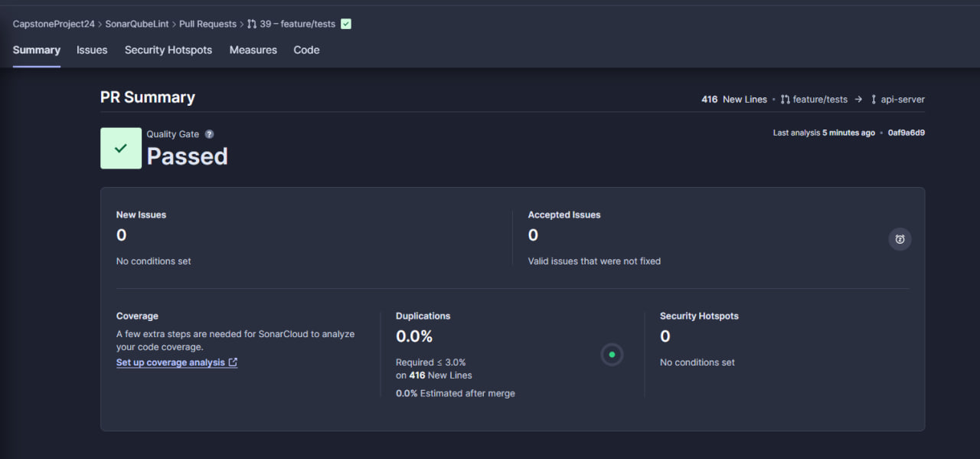980x459 pixels.
Task: Click the green duplications rating circle
Action: tap(612, 355)
